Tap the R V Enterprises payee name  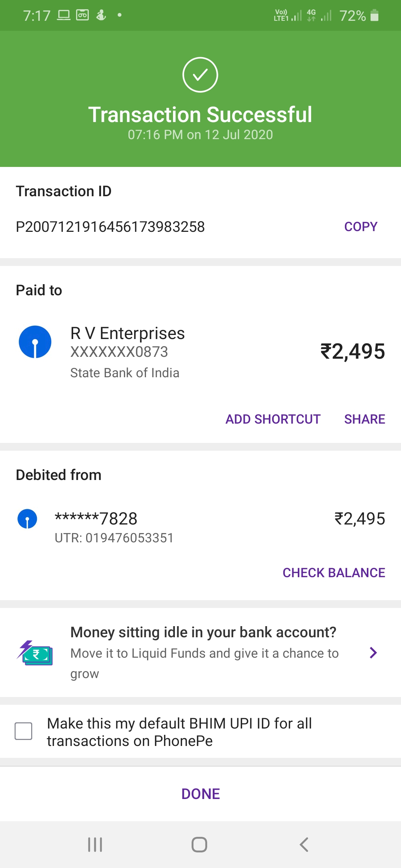(x=127, y=333)
